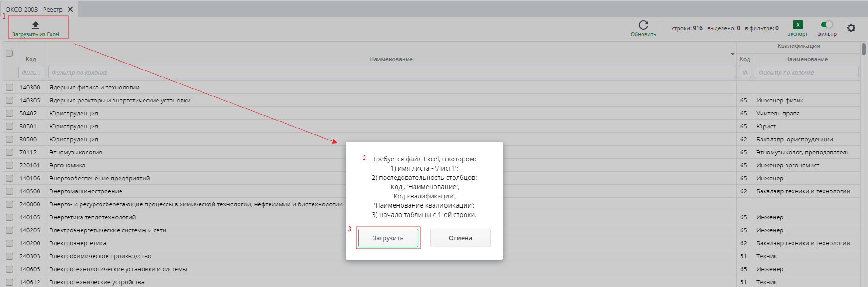Check the row 140300 checkbox
The width and height of the screenshot is (868, 287).
[9, 87]
